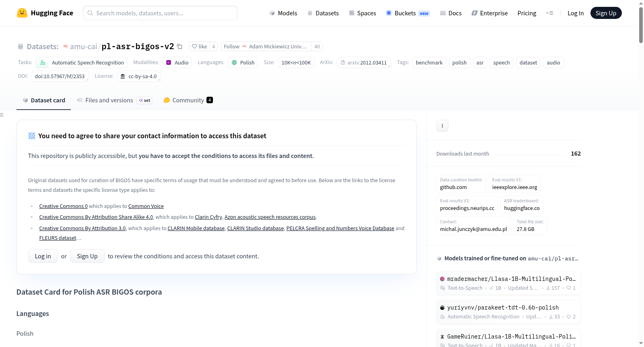This screenshot has width=644, height=347.
Task: Open the FLEURS dataset link
Action: tap(58, 238)
